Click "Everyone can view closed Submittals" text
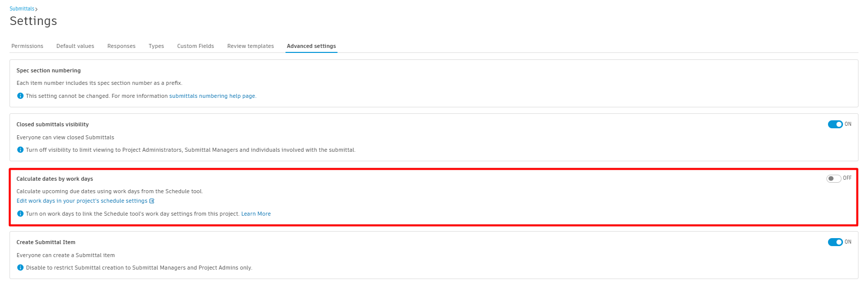 (x=65, y=137)
